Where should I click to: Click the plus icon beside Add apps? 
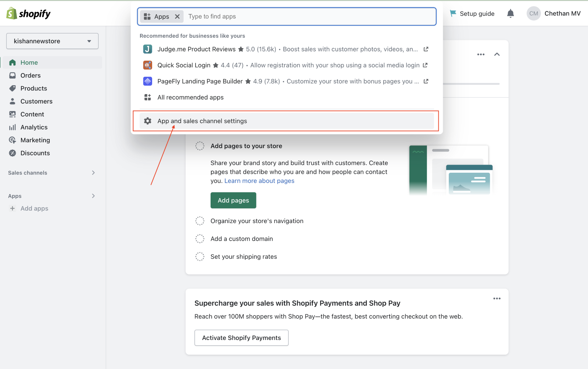pyautogui.click(x=12, y=208)
